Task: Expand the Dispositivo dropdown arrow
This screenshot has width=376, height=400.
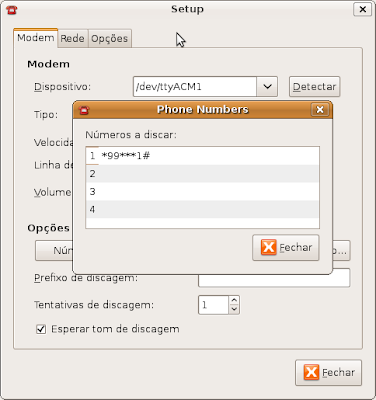Action: click(x=267, y=87)
